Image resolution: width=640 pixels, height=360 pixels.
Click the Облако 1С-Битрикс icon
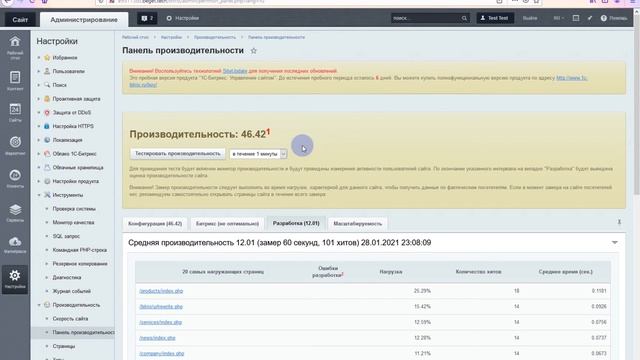[x=47, y=154]
